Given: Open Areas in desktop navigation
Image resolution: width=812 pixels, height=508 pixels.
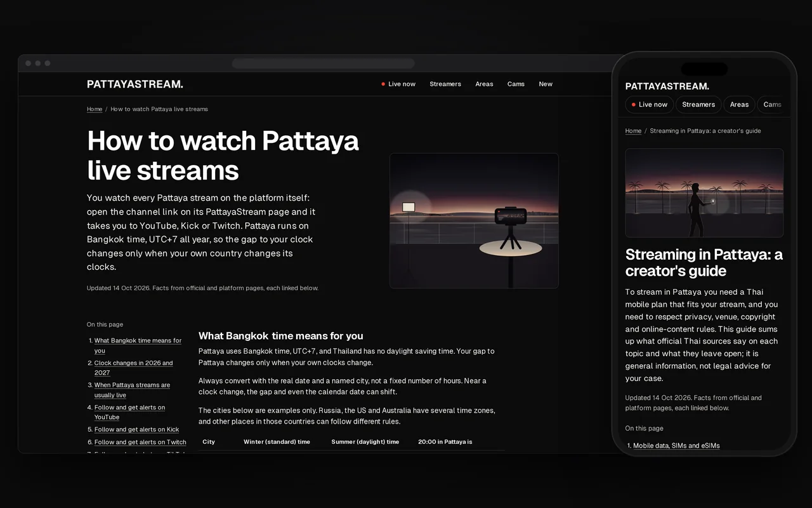Looking at the screenshot, I should pos(484,84).
